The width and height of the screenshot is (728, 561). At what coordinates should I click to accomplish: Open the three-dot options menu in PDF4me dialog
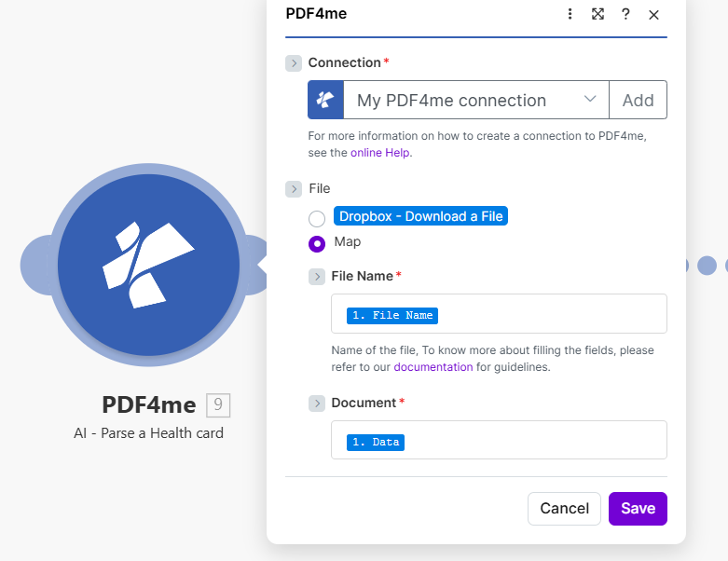570,14
